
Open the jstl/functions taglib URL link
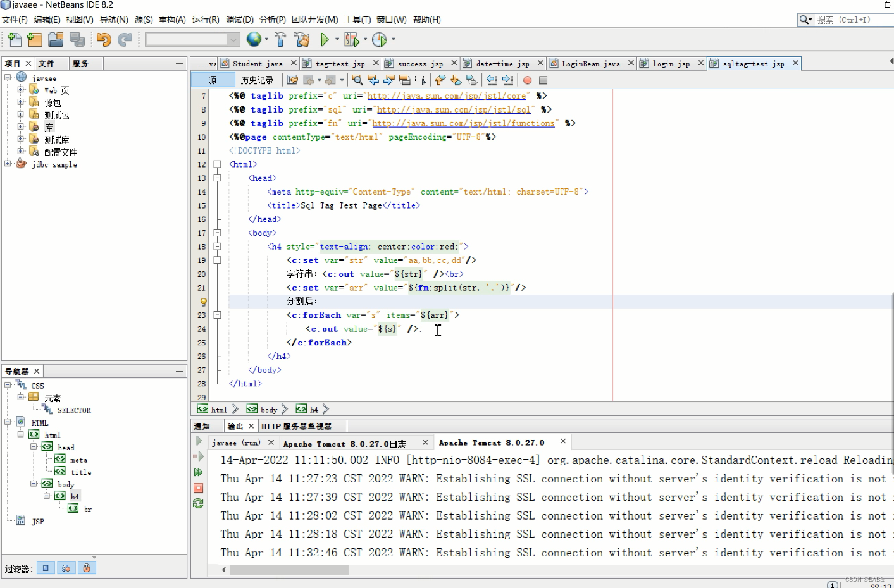(463, 123)
